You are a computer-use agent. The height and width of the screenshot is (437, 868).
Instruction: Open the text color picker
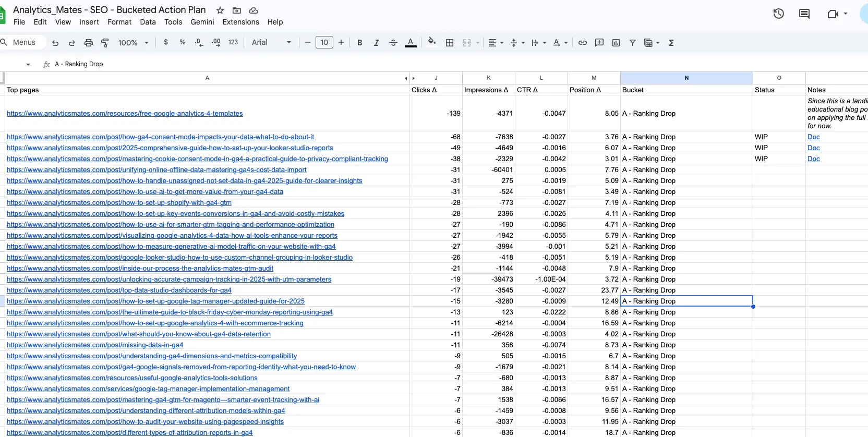411,43
